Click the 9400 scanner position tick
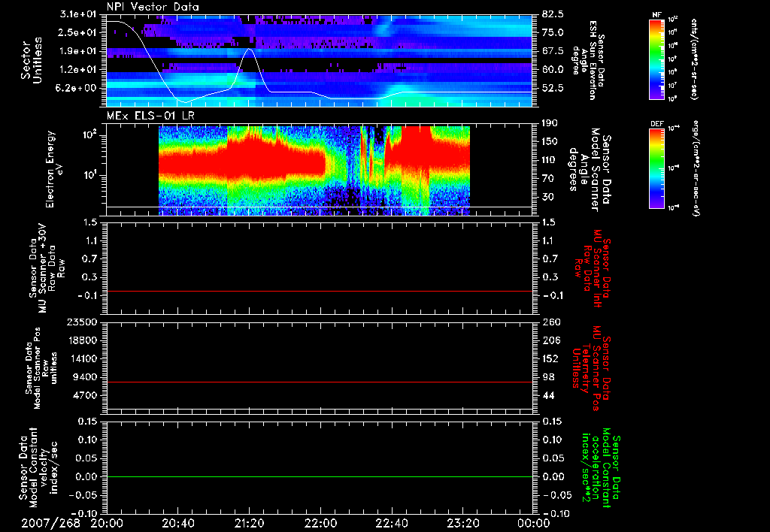This screenshot has width=770, height=532. (84, 377)
